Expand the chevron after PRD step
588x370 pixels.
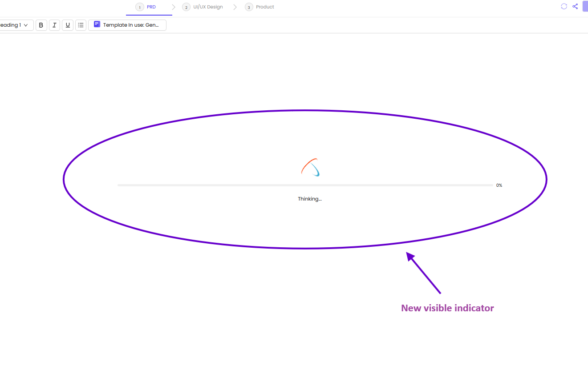pyautogui.click(x=173, y=7)
